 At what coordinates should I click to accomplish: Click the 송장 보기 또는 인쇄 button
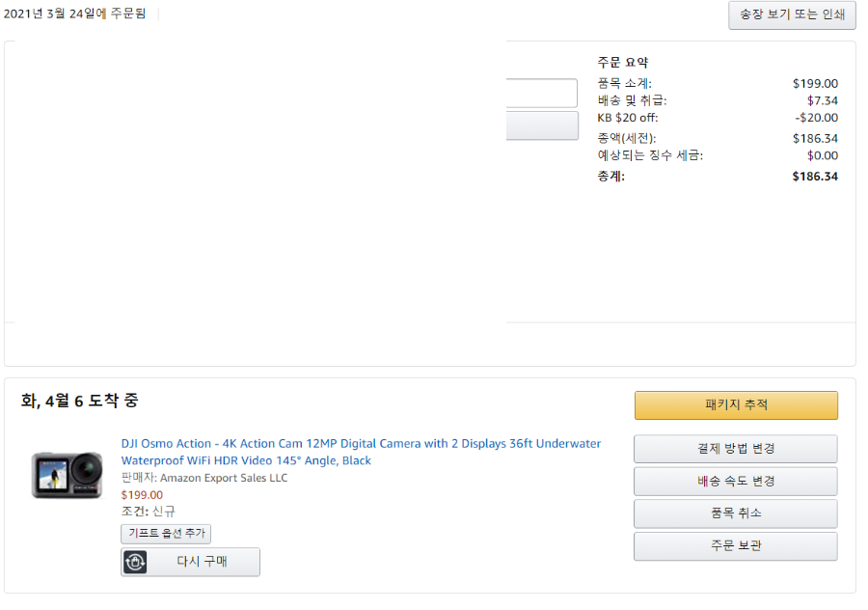tap(792, 14)
